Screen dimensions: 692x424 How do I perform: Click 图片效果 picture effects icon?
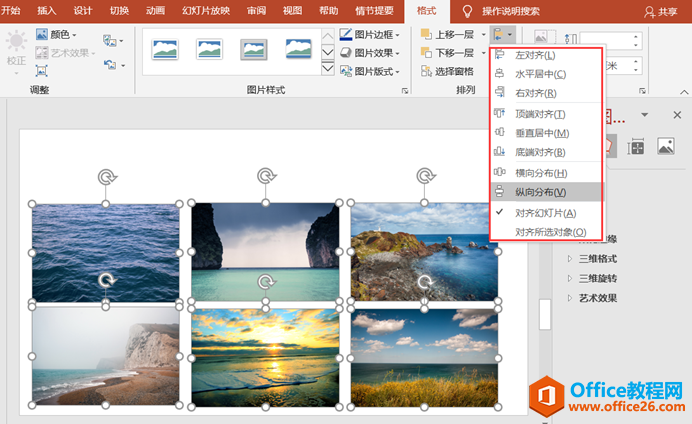tap(346, 53)
